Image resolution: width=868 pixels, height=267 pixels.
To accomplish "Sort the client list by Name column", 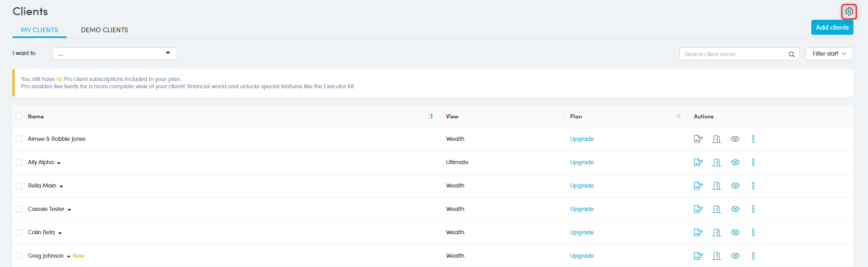I will click(x=431, y=116).
